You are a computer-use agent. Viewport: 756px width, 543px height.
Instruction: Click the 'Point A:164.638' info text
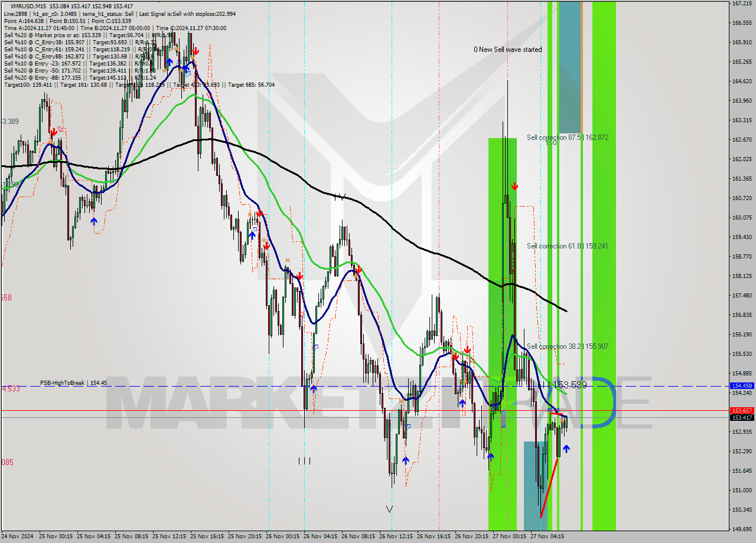point(24,21)
